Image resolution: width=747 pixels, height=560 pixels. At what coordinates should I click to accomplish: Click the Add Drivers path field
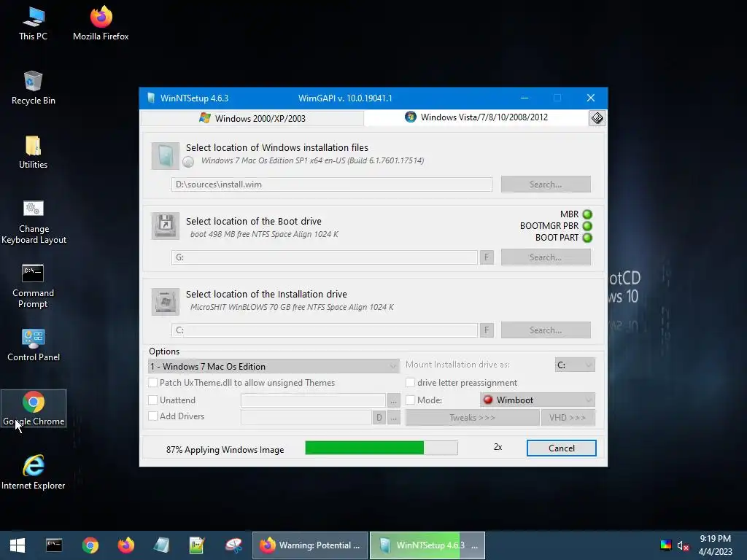(306, 417)
